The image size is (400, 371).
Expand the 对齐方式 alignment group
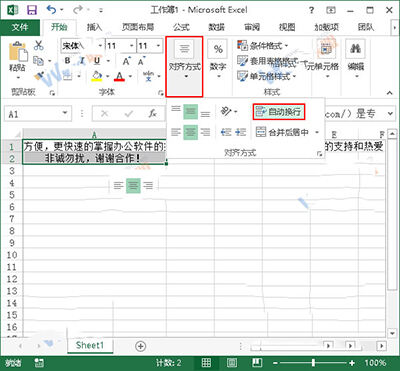(184, 67)
